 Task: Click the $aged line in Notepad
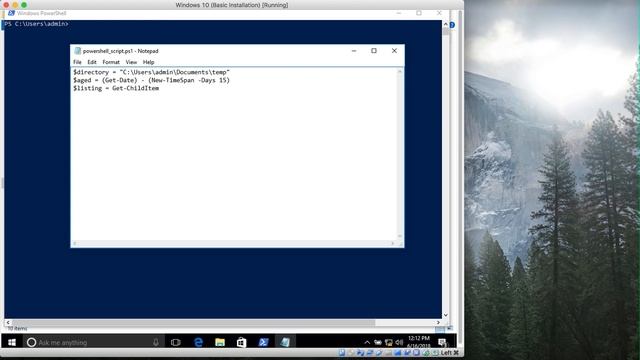151,80
